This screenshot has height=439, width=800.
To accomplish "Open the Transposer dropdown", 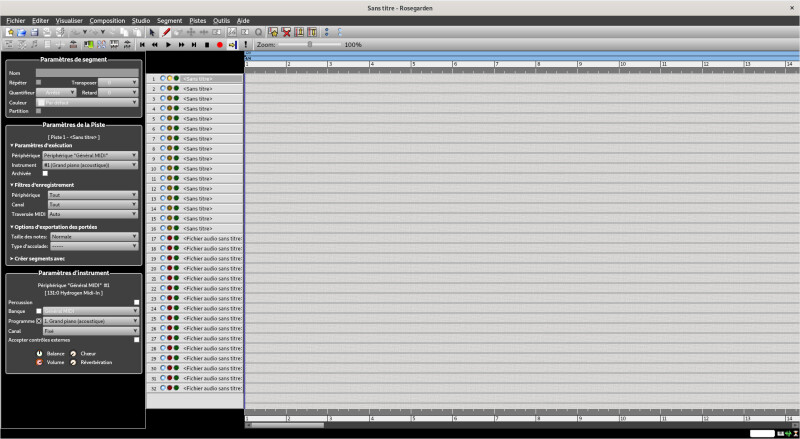I will coord(118,82).
